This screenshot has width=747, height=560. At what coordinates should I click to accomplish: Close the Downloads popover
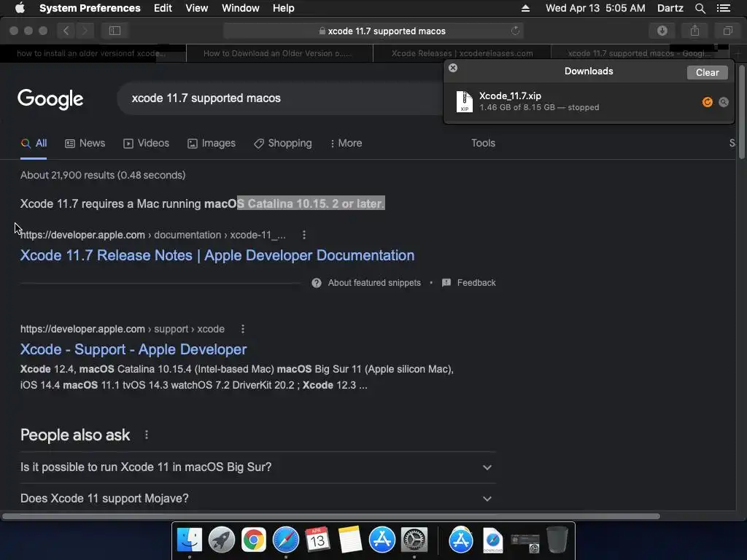[x=453, y=68]
